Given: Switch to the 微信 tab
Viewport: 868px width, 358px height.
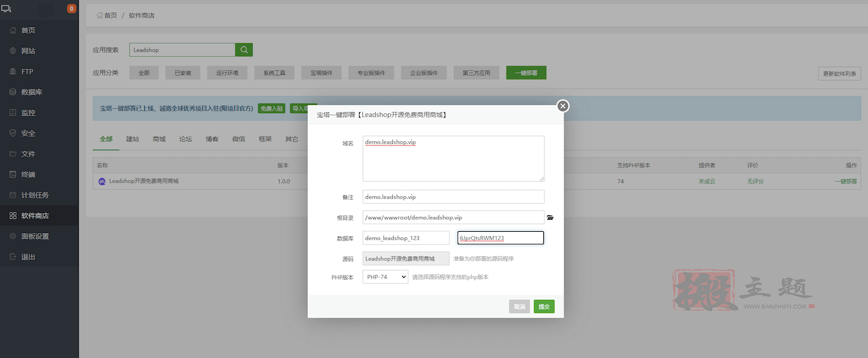Looking at the screenshot, I should 239,139.
